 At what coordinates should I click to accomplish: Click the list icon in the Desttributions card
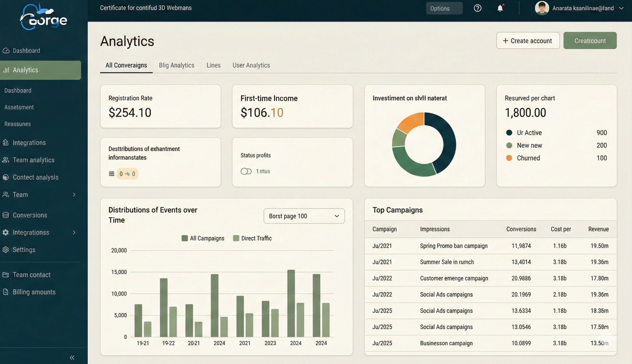pyautogui.click(x=112, y=174)
